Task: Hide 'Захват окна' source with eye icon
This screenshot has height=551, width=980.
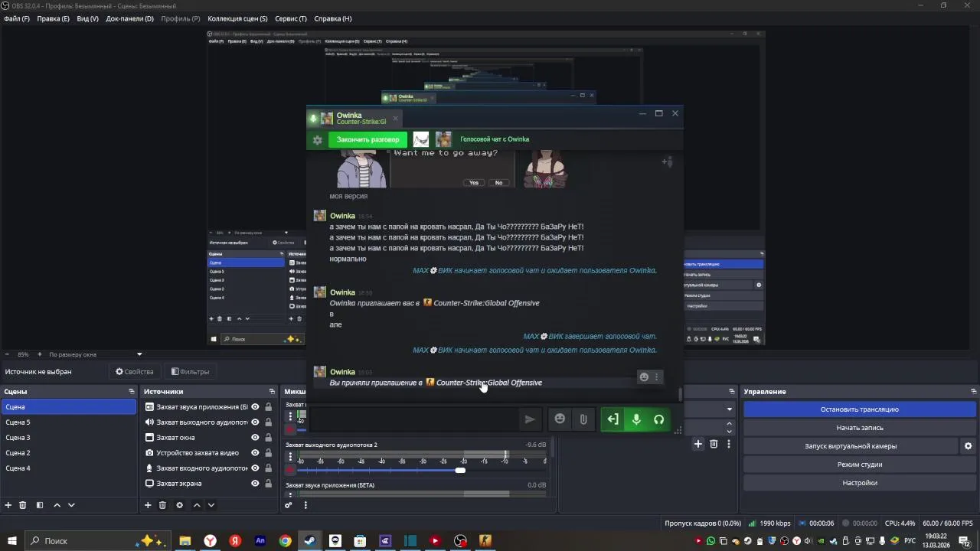Action: point(255,438)
